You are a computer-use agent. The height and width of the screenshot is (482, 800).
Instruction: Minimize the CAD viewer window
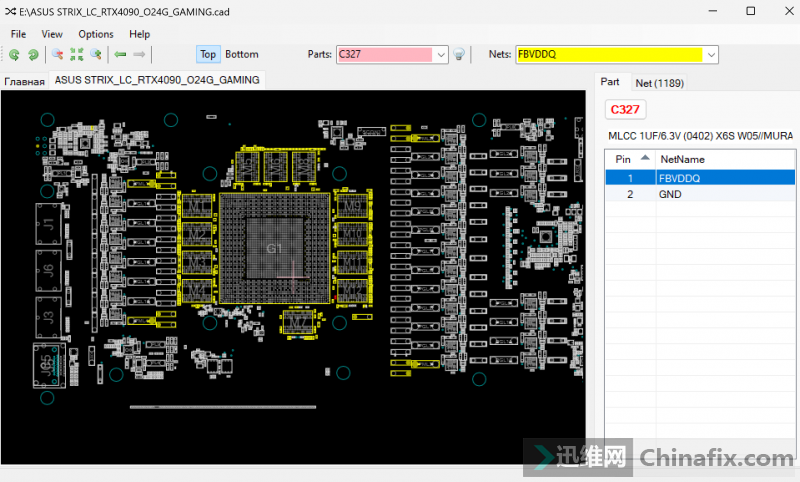[713, 11]
